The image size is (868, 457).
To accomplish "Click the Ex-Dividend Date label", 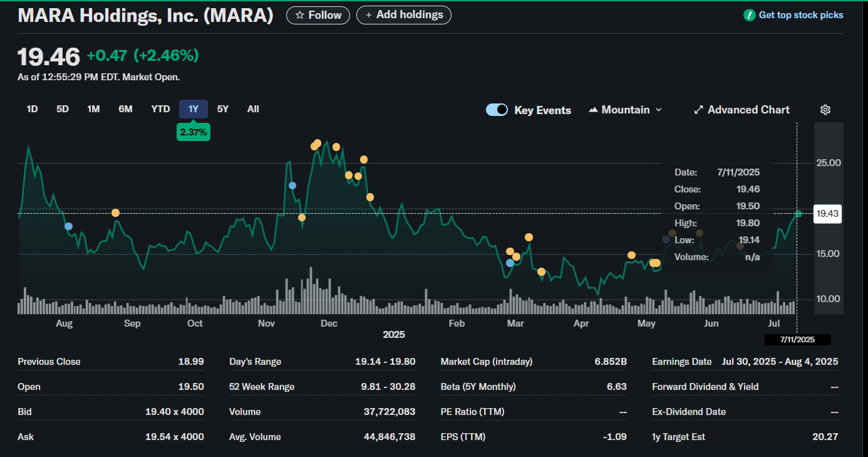I will 689,412.
